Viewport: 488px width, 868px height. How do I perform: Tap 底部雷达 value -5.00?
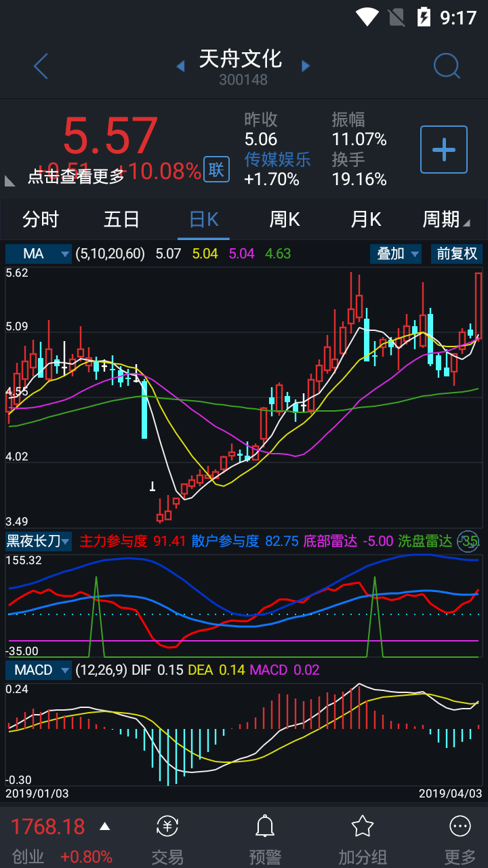[x=378, y=541]
